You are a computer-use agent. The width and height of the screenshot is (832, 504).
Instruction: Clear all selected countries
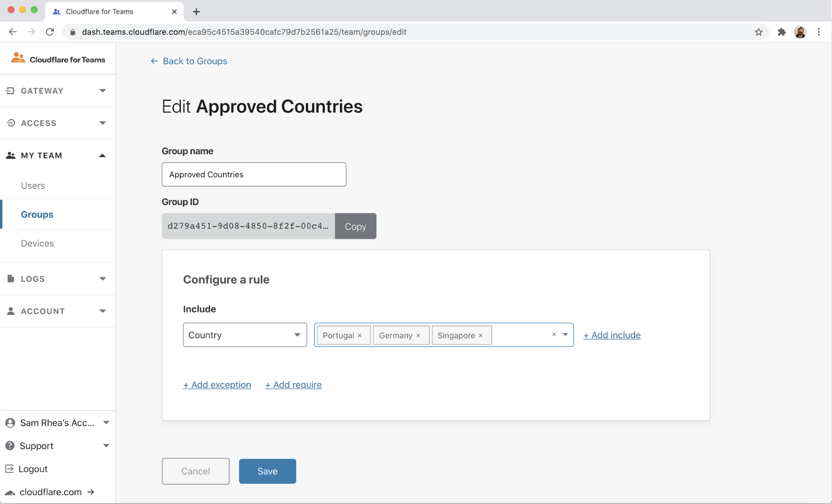554,335
